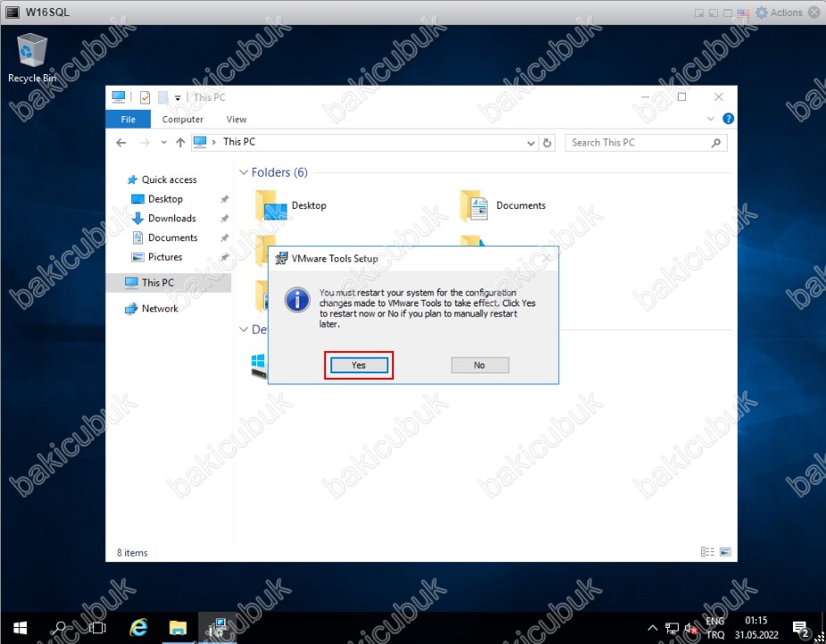The width and height of the screenshot is (826, 644).
Task: Open the File tab in the This PC window
Action: tap(128, 119)
